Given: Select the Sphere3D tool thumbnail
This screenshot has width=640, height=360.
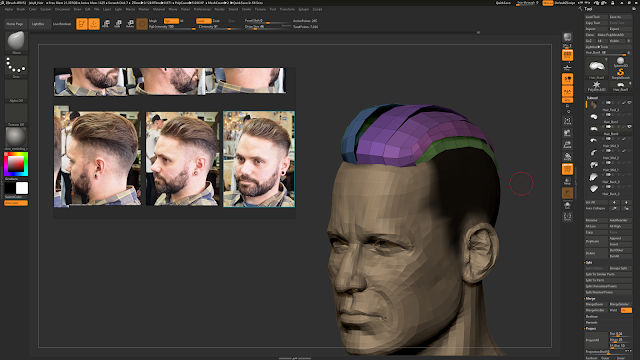Looking at the screenshot, I should 620,62.
